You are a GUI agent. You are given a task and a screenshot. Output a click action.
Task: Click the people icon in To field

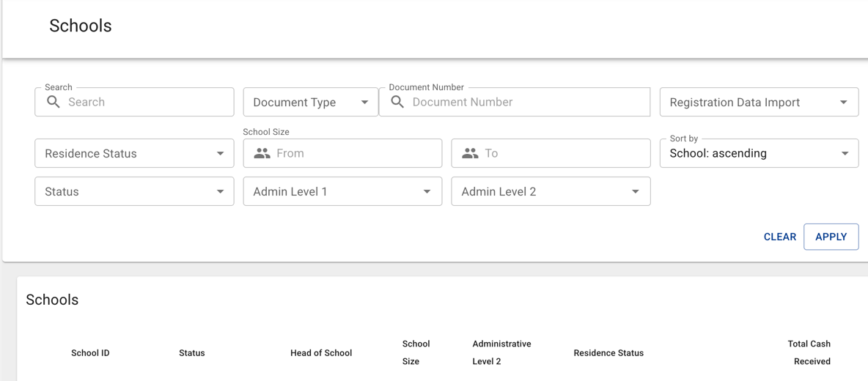click(470, 153)
